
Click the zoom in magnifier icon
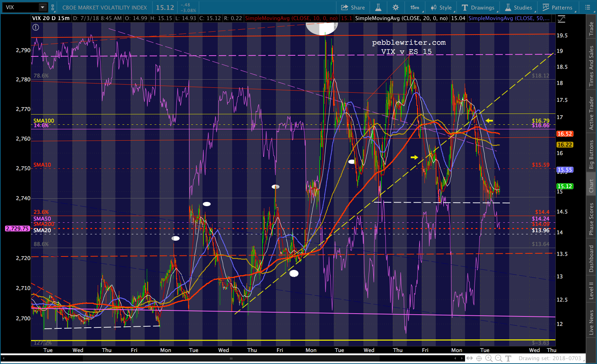point(489,358)
